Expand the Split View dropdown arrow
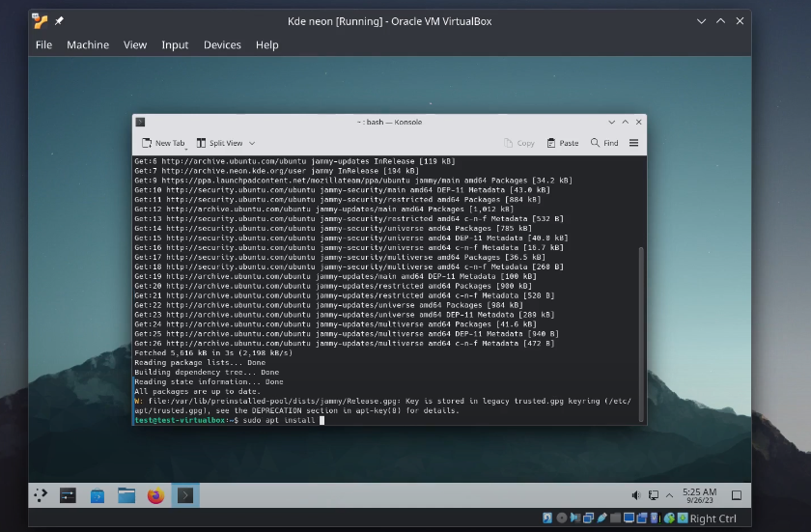The width and height of the screenshot is (811, 532). pyautogui.click(x=252, y=143)
